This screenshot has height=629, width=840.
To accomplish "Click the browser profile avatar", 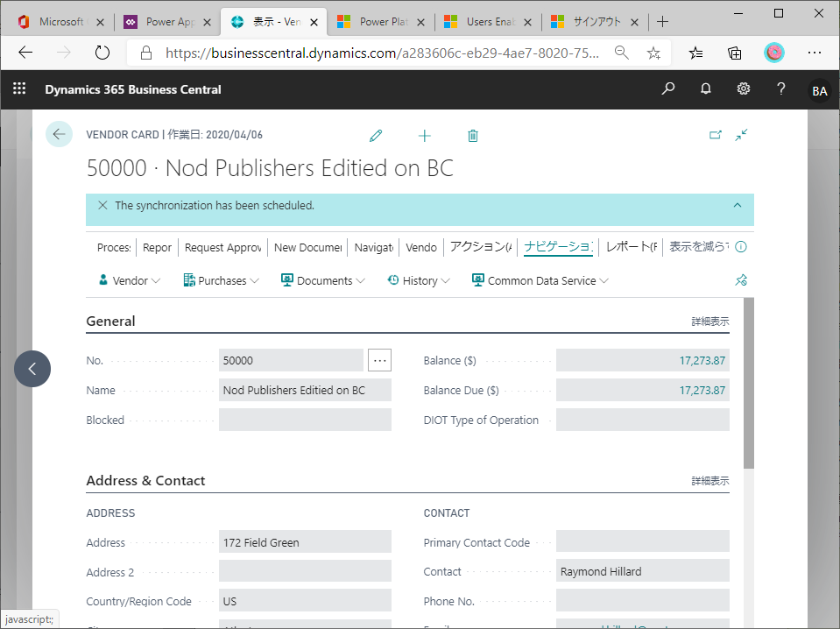I will pyautogui.click(x=773, y=53).
